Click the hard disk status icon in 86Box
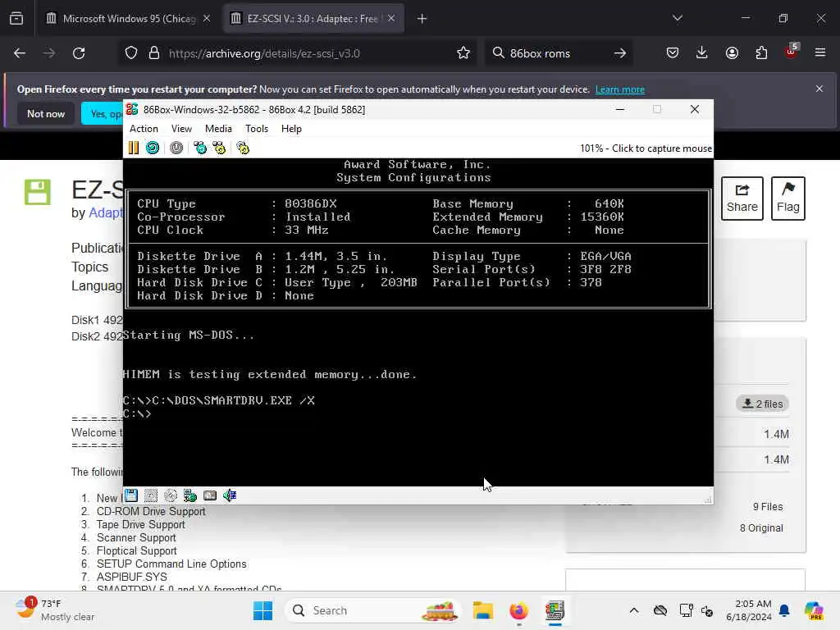 (210, 495)
